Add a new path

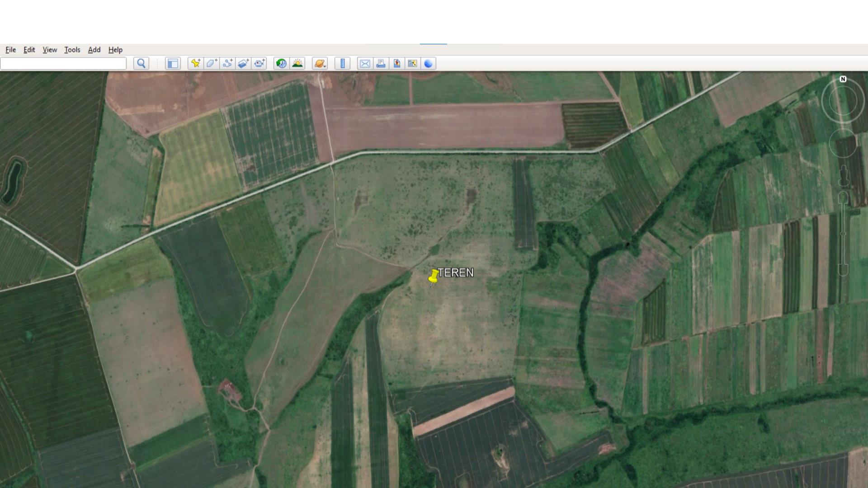pos(227,63)
